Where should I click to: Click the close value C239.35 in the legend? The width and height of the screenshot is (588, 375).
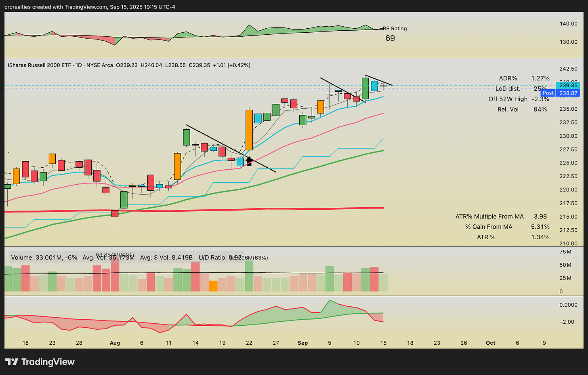click(199, 65)
